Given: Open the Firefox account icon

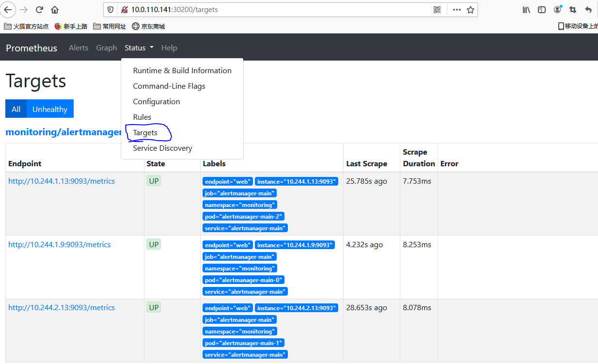Looking at the screenshot, I should pyautogui.click(x=557, y=10).
